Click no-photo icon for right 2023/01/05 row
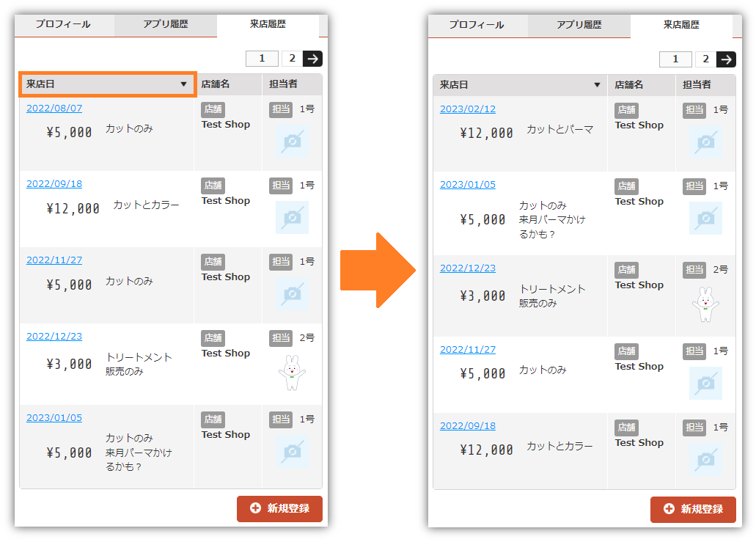756x542 pixels. pyautogui.click(x=705, y=219)
